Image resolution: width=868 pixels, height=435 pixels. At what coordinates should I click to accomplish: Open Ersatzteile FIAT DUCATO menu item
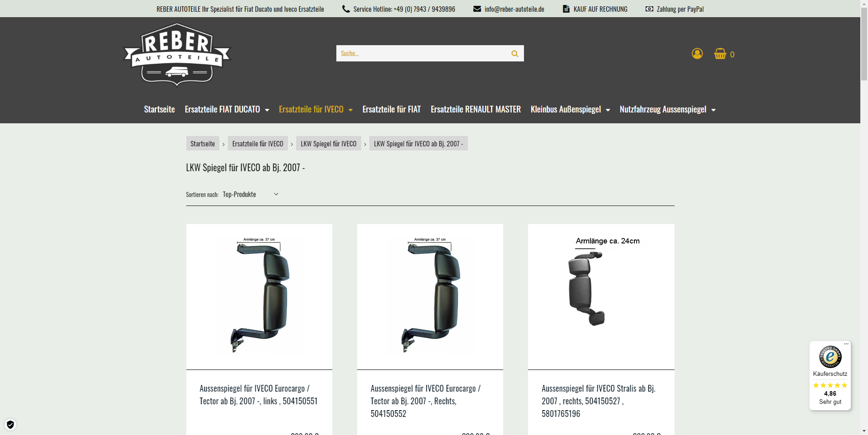222,109
